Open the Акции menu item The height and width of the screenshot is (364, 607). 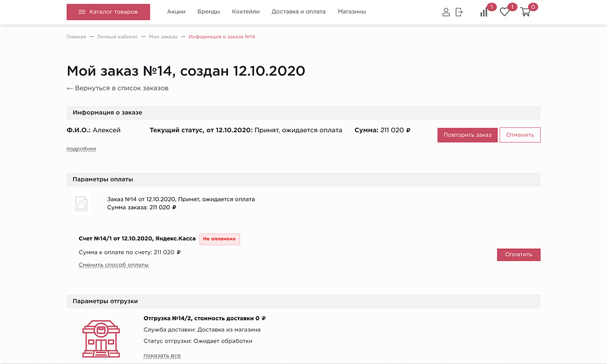click(175, 11)
